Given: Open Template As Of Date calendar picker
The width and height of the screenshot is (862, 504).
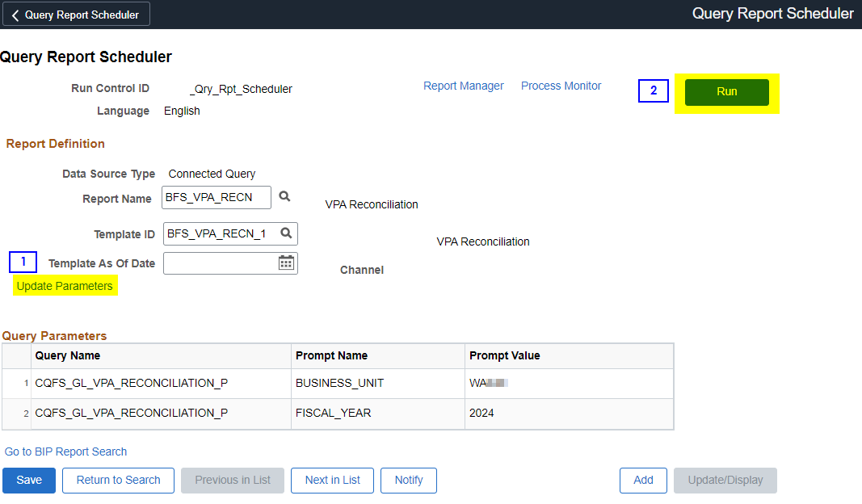Looking at the screenshot, I should click(286, 262).
